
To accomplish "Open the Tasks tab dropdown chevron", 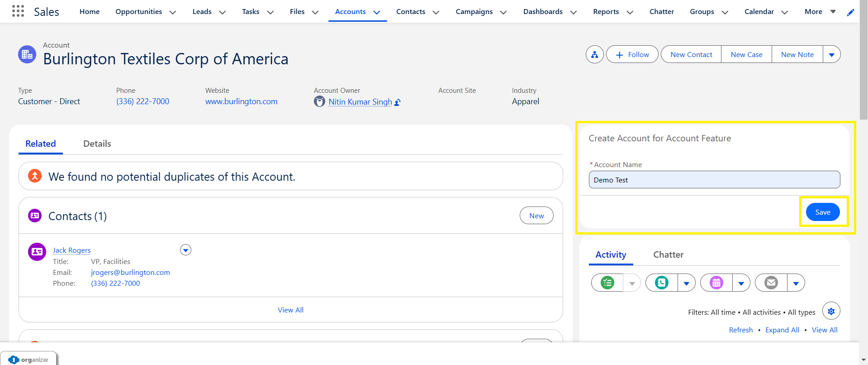I will pyautogui.click(x=270, y=12).
